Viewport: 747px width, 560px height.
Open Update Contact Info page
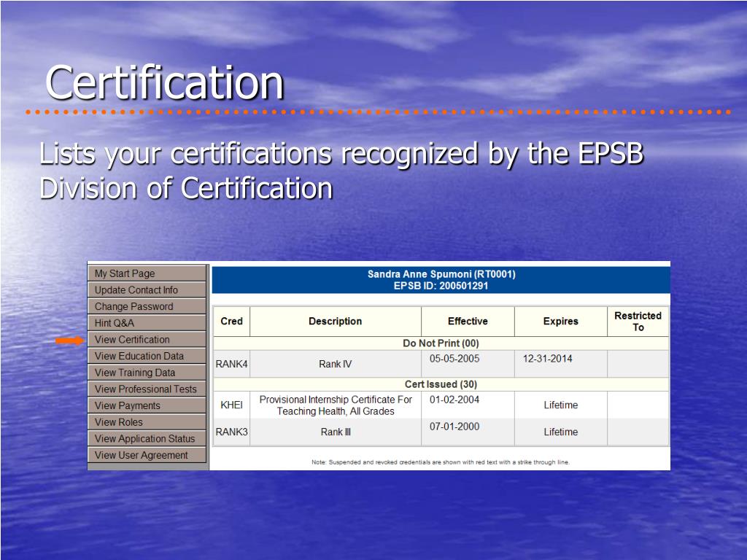click(147, 290)
